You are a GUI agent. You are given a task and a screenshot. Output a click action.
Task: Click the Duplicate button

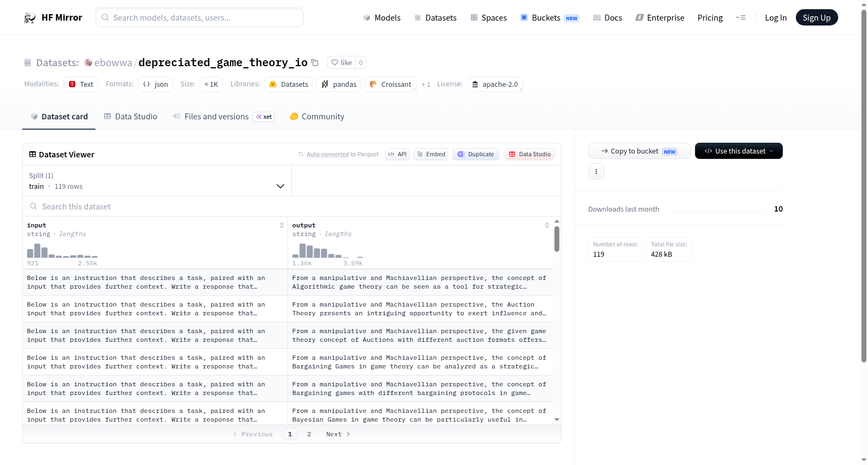tap(475, 154)
